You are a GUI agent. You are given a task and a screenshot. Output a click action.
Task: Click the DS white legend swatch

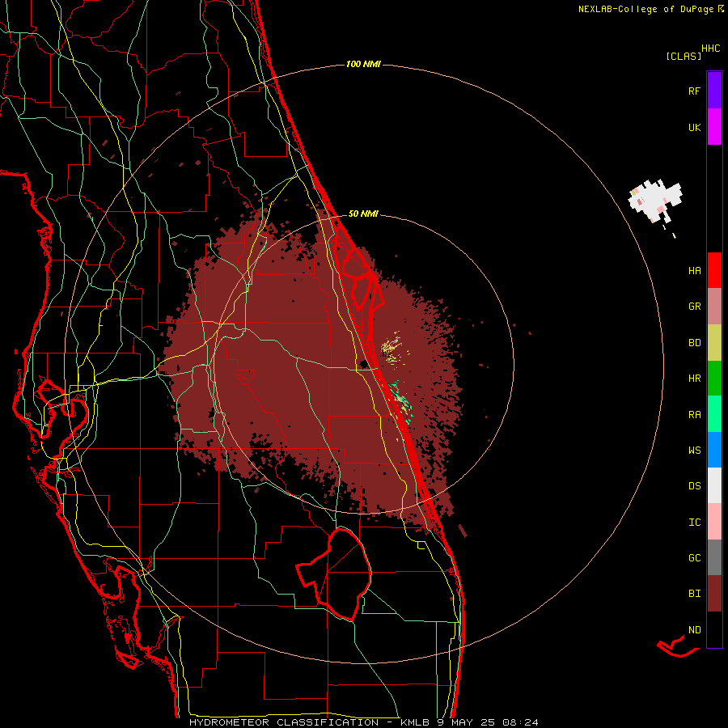pyautogui.click(x=714, y=485)
